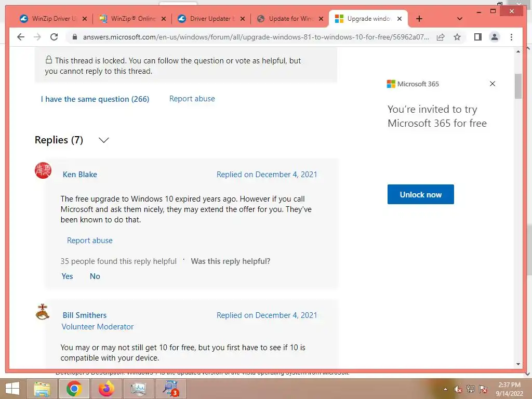The image size is (532, 399).
Task: Open Google Chrome from taskbar
Action: coord(74,389)
